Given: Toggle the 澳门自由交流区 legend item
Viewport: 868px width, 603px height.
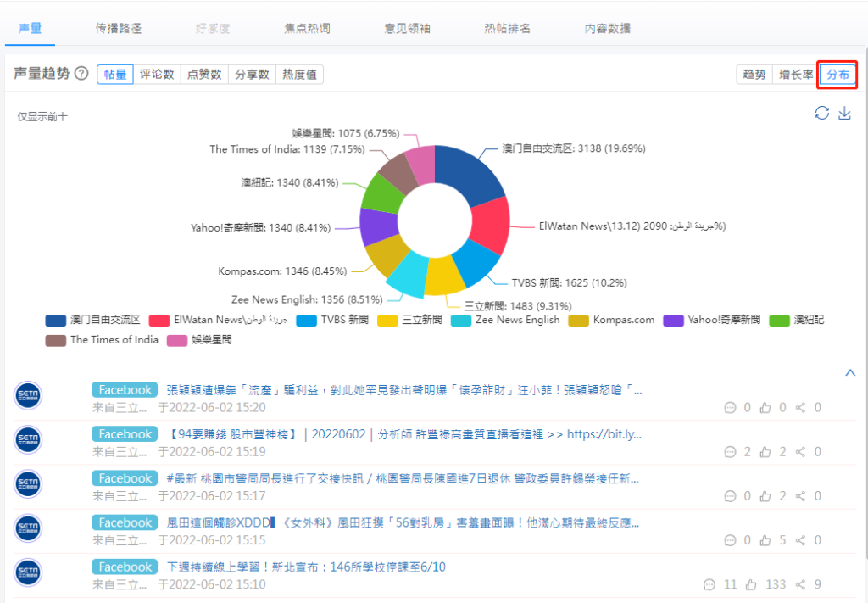Looking at the screenshot, I should click(93, 320).
